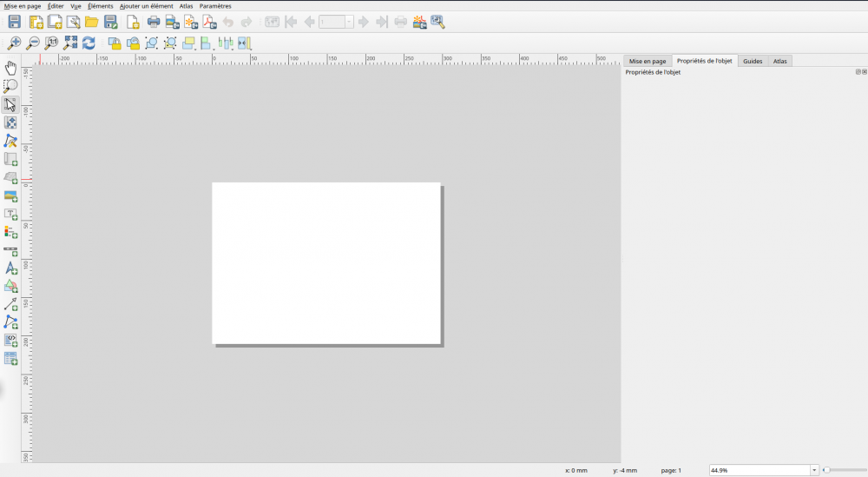Click the add legend tool
The width and height of the screenshot is (868, 477).
10,232
